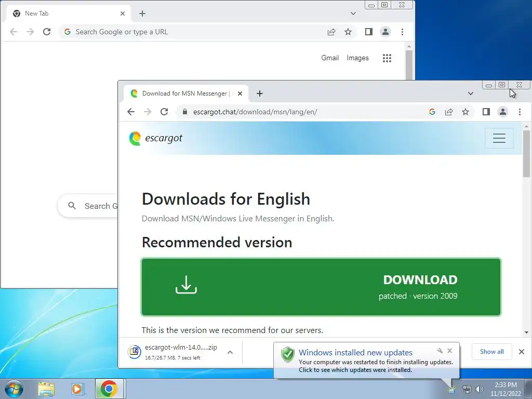Open the volume speaker icon in the system tray
This screenshot has height=399, width=532.
point(480,390)
